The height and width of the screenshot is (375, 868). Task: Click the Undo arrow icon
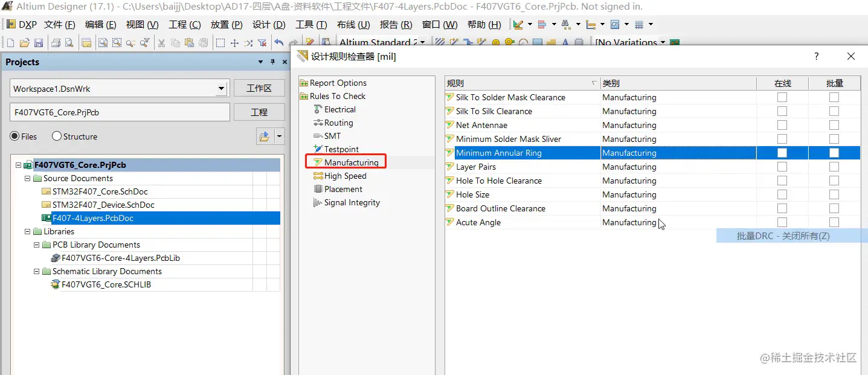[x=278, y=43]
